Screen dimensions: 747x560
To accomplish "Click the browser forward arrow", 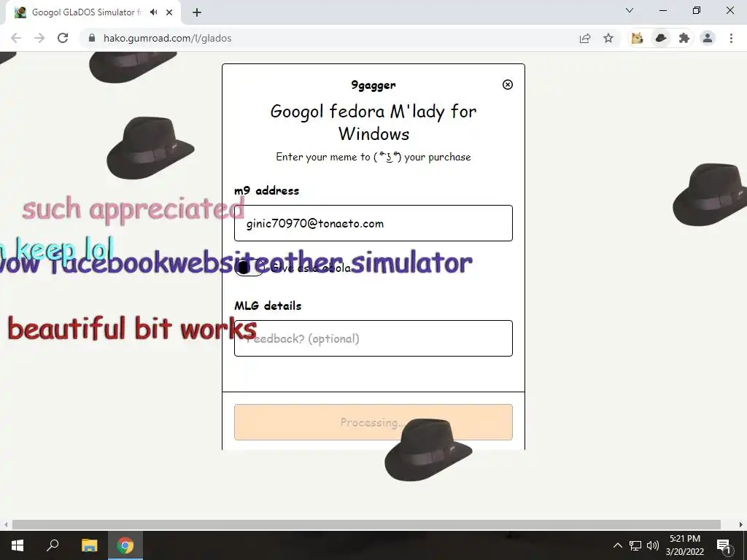I will click(39, 38).
